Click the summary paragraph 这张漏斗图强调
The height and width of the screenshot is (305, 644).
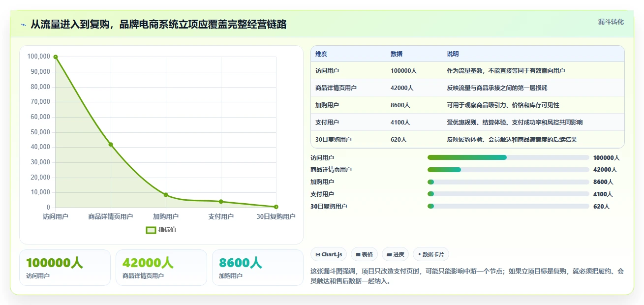coord(467,276)
